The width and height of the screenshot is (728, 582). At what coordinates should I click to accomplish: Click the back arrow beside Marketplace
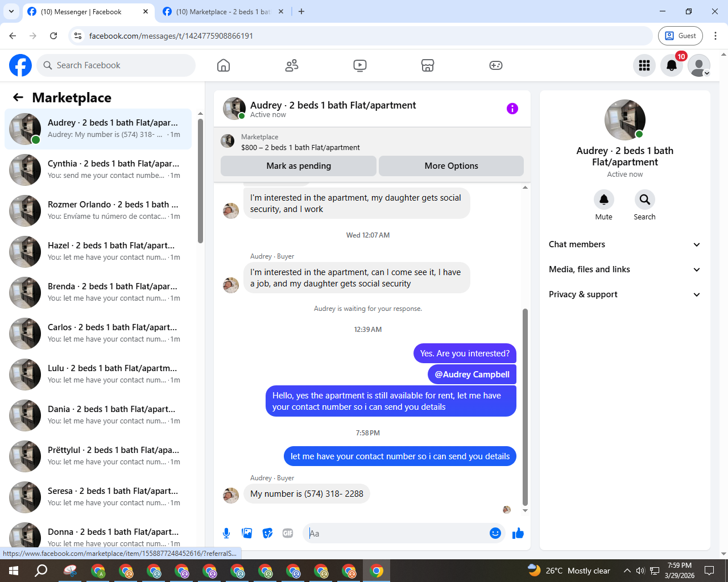tap(18, 98)
